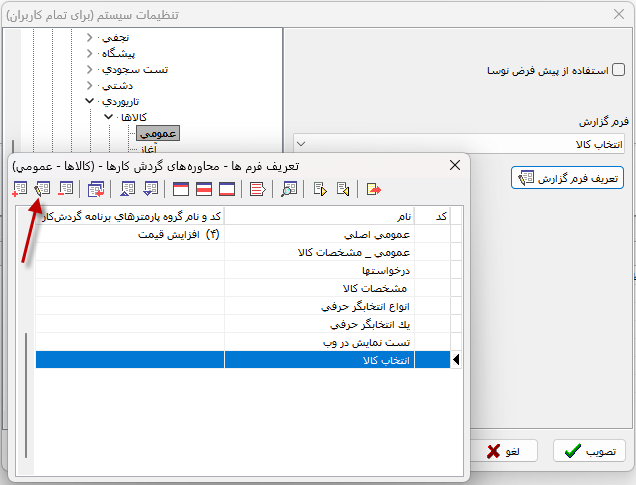
Task: Collapse the تاربوردي tree node
Action: click(90, 101)
